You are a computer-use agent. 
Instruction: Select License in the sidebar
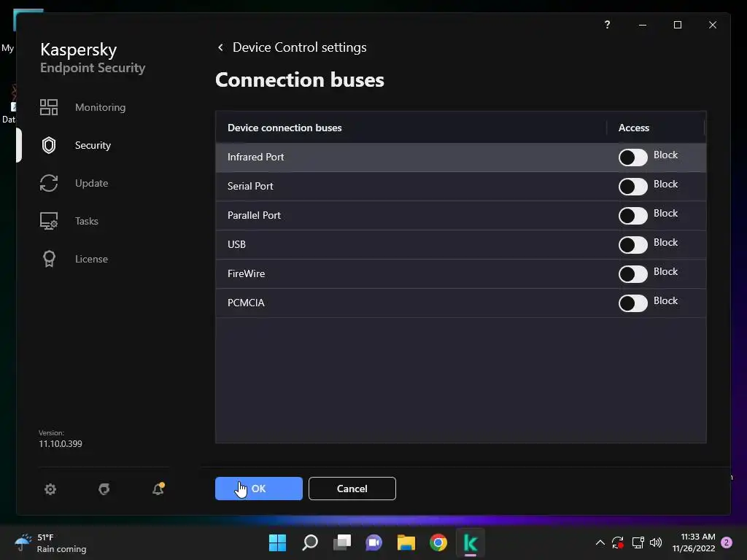coord(91,259)
